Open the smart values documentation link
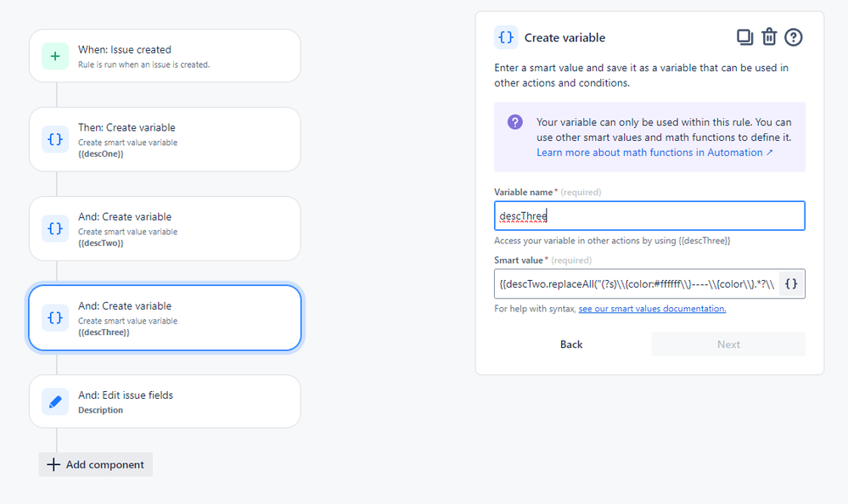 (x=652, y=309)
